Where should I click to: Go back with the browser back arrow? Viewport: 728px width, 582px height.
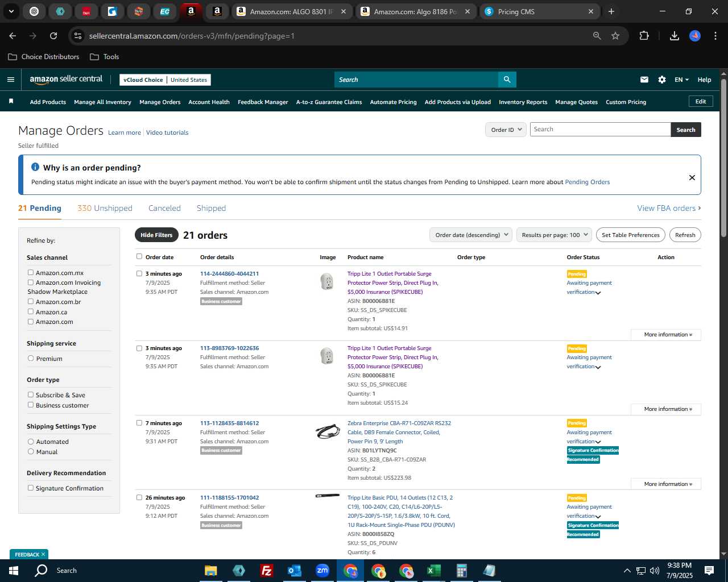coord(13,36)
